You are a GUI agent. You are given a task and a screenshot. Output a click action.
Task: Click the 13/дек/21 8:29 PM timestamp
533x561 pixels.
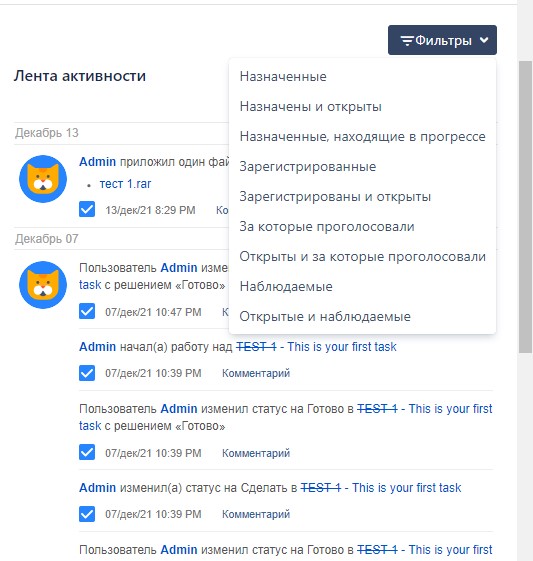150,210
